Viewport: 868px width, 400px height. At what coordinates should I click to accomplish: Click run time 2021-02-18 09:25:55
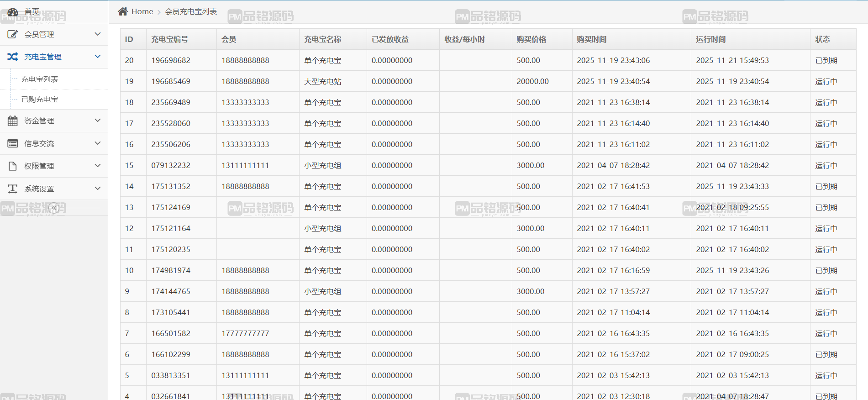click(x=732, y=207)
